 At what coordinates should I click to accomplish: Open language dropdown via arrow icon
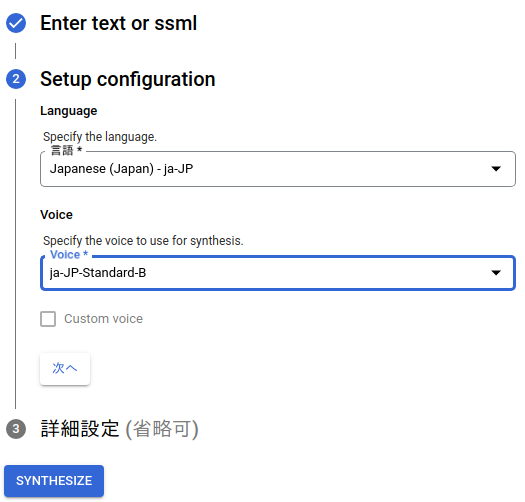pyautogui.click(x=496, y=168)
